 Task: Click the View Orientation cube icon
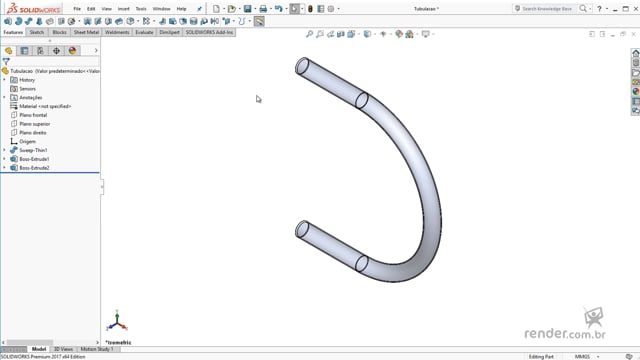[351, 34]
